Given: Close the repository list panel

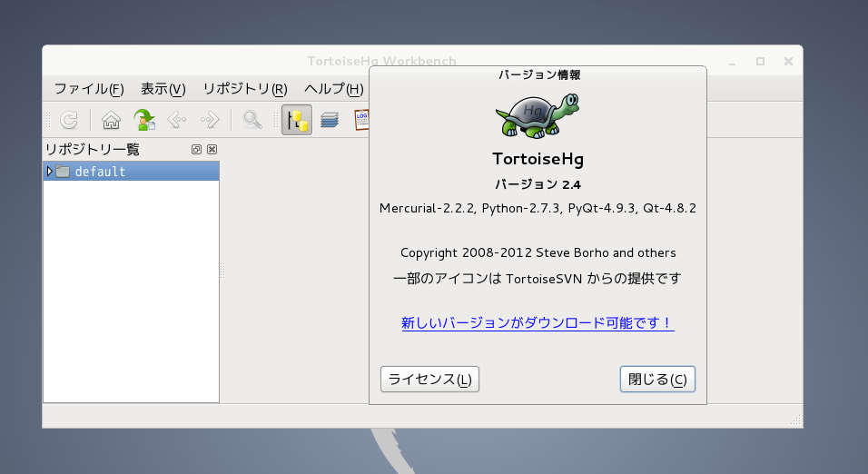Looking at the screenshot, I should (212, 150).
